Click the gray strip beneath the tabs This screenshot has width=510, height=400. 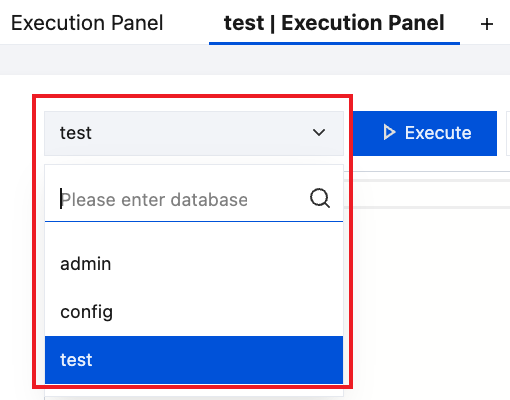click(255, 60)
